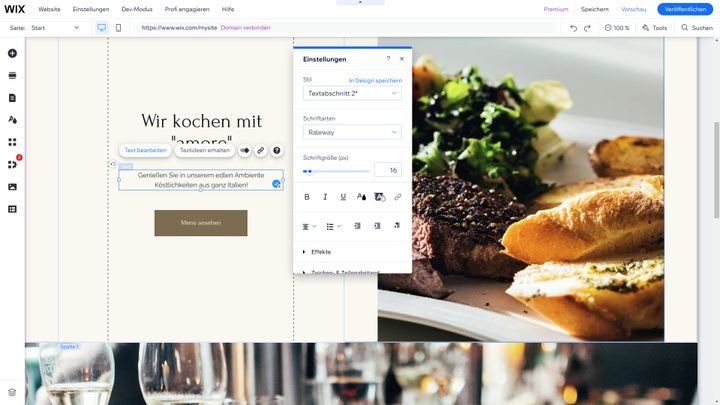Open the zoom 100 % control
Image resolution: width=720 pixels, height=405 pixels.
pos(617,28)
